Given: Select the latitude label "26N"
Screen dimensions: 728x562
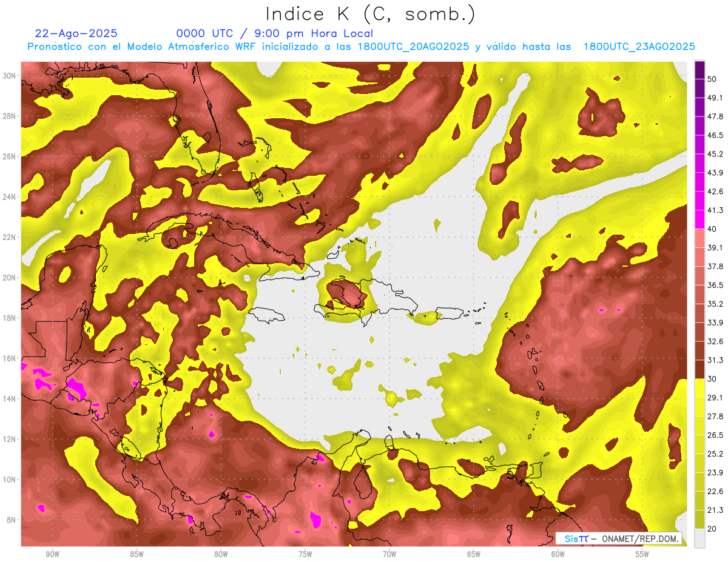Looking at the screenshot, I should (10, 156).
